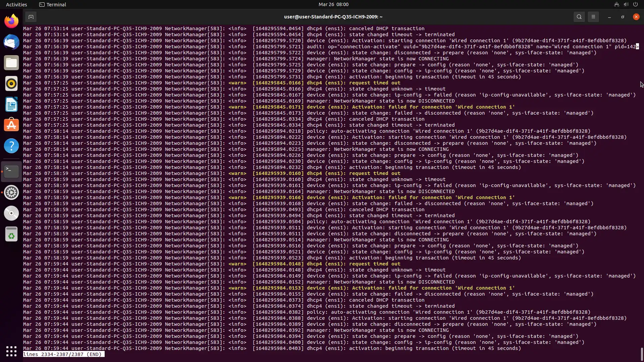Image resolution: width=644 pixels, height=362 pixels.
Task: Switch to Terminal in dock
Action: pos(11,171)
